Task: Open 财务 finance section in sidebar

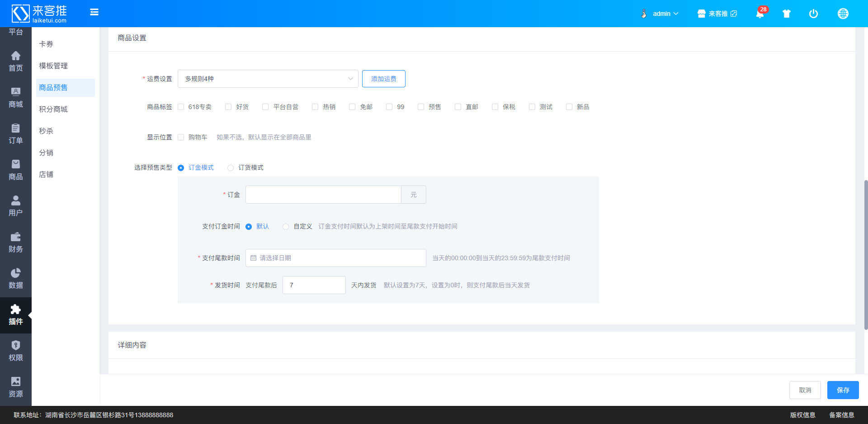Action: (x=16, y=243)
